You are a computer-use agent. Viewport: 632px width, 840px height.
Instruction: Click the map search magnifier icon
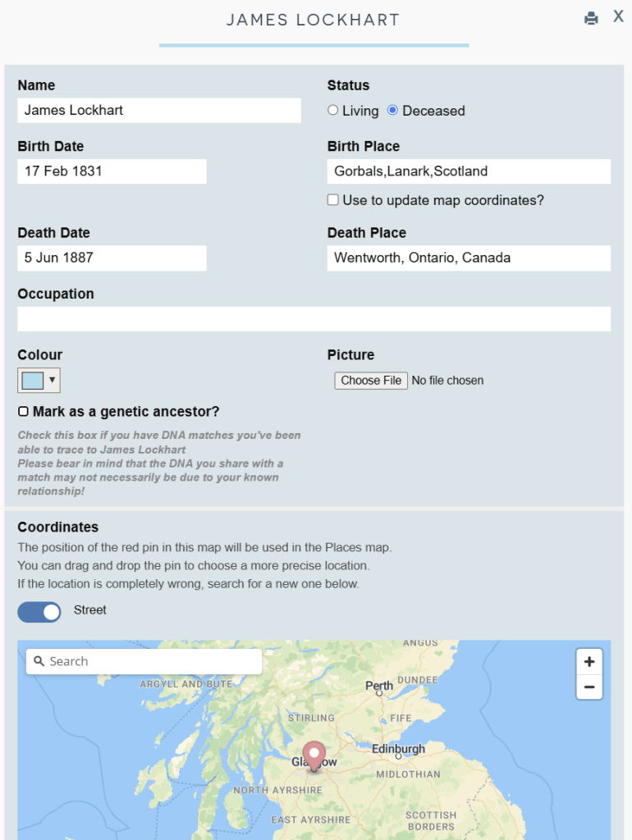pos(39,661)
